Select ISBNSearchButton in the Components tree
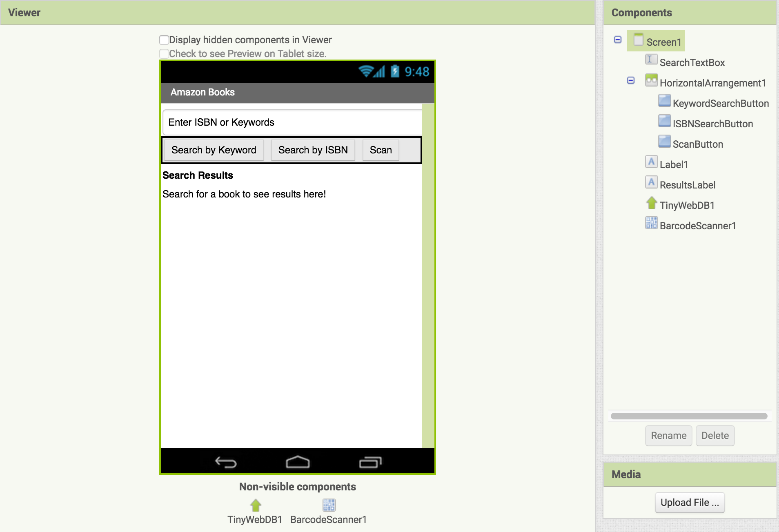 [712, 124]
